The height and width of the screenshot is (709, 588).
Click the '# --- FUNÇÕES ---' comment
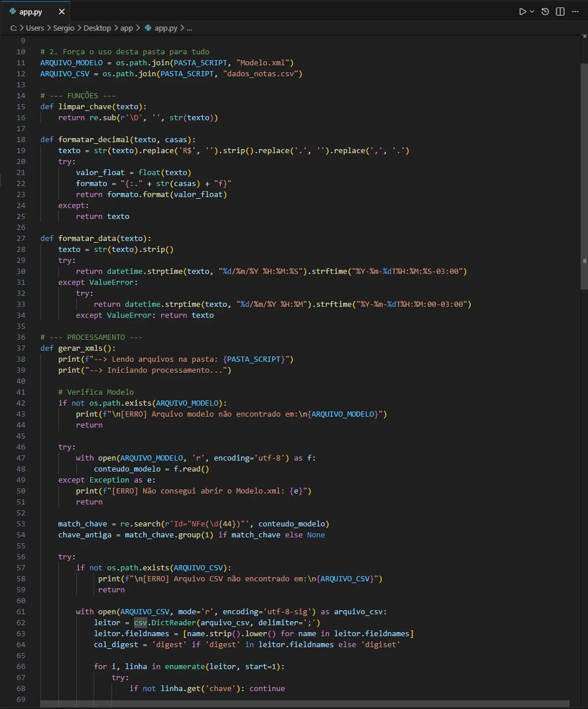78,95
